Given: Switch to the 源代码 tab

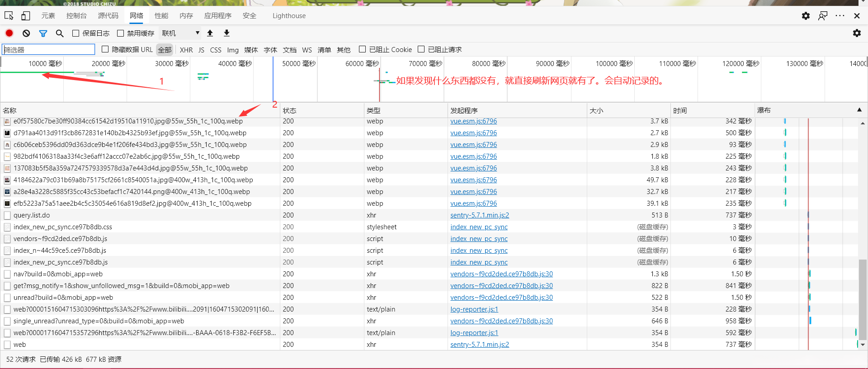Looking at the screenshot, I should [x=108, y=16].
